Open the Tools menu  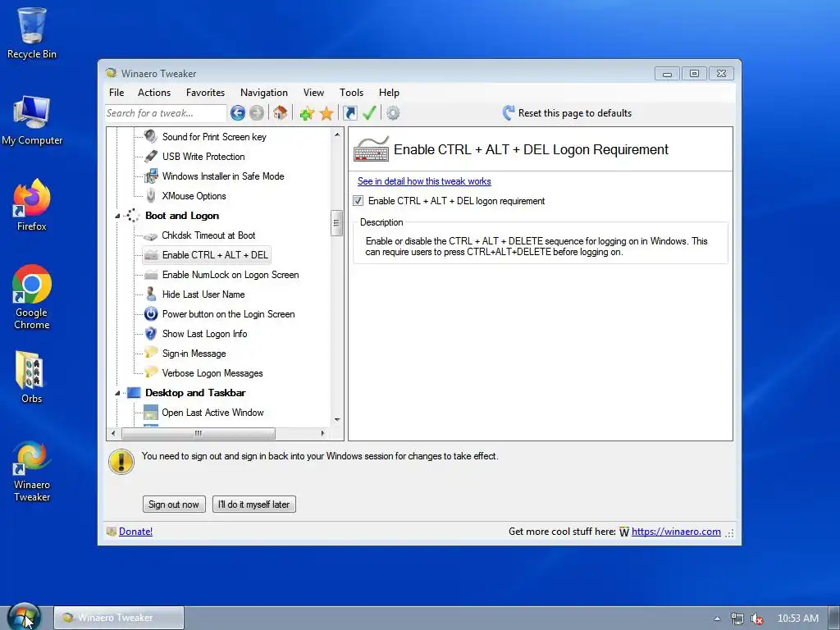[351, 93]
